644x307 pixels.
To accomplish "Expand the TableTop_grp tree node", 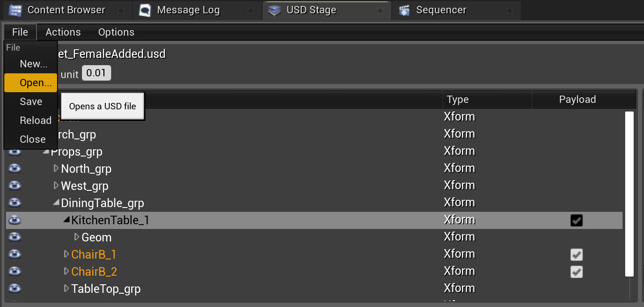I will [66, 289].
